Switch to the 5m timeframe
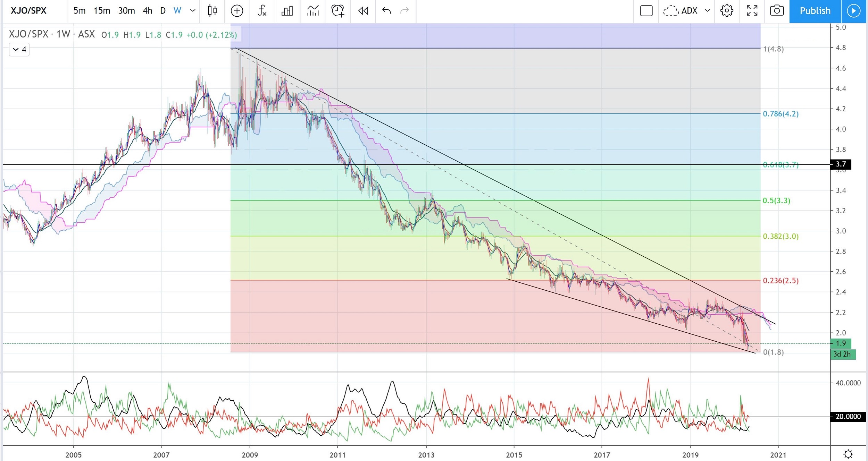 (79, 11)
